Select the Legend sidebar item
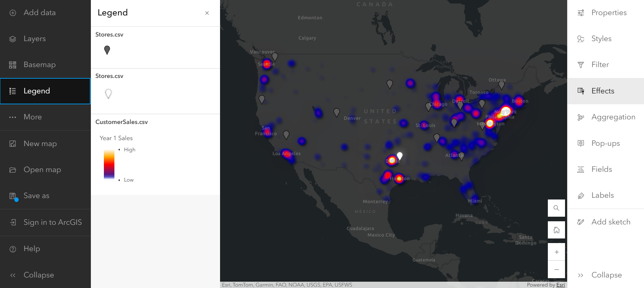The image size is (644, 288). [45, 91]
